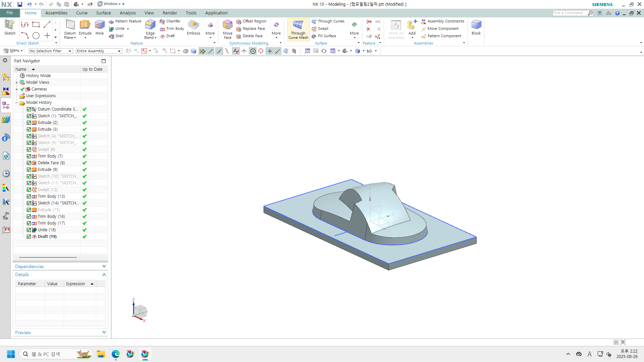Click in the Find a Command field
Viewport: 644px width, 362px height.
570,13
